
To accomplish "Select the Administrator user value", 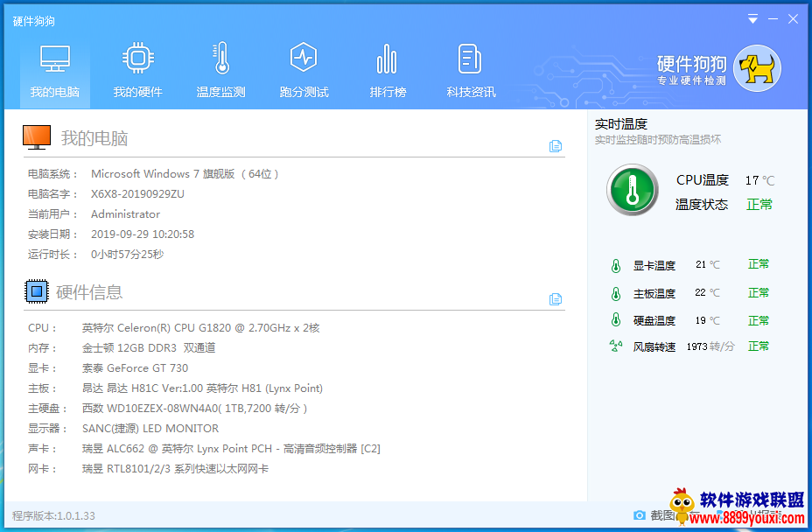I will coord(125,214).
